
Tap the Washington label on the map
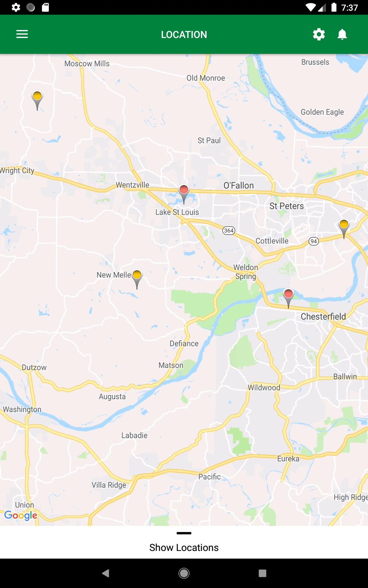point(22,409)
